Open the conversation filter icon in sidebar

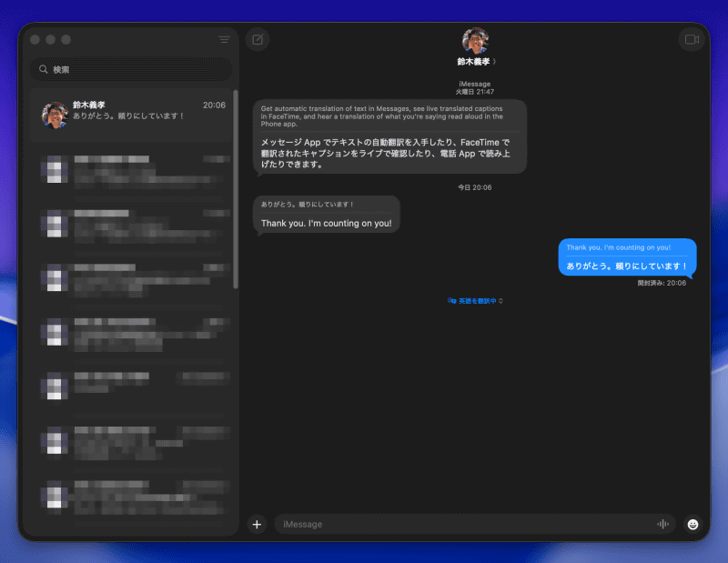tap(224, 39)
